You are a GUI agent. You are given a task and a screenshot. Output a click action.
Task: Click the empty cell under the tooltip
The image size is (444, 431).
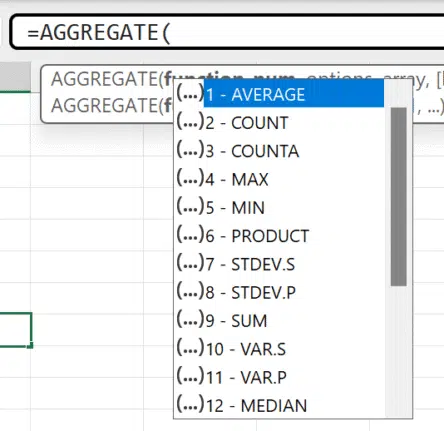point(87,140)
